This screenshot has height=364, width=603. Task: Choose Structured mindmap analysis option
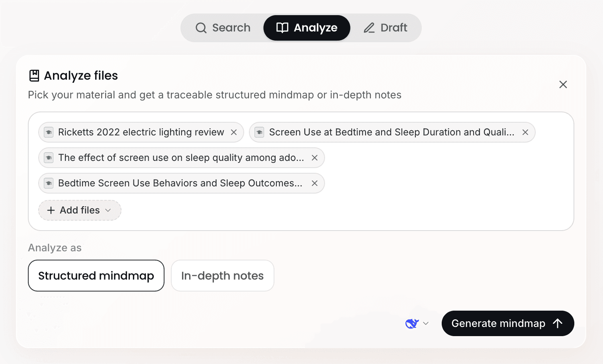click(x=96, y=276)
